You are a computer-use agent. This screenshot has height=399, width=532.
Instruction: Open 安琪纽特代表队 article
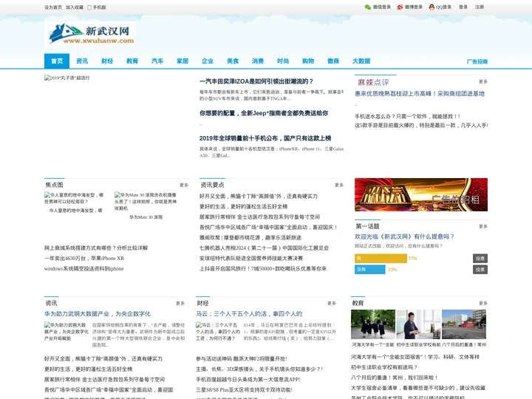point(251,259)
